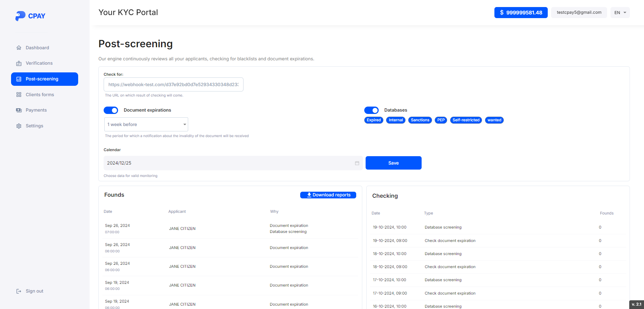The height and width of the screenshot is (309, 644).
Task: Go to the Post-screening menu item
Action: pyautogui.click(x=45, y=79)
